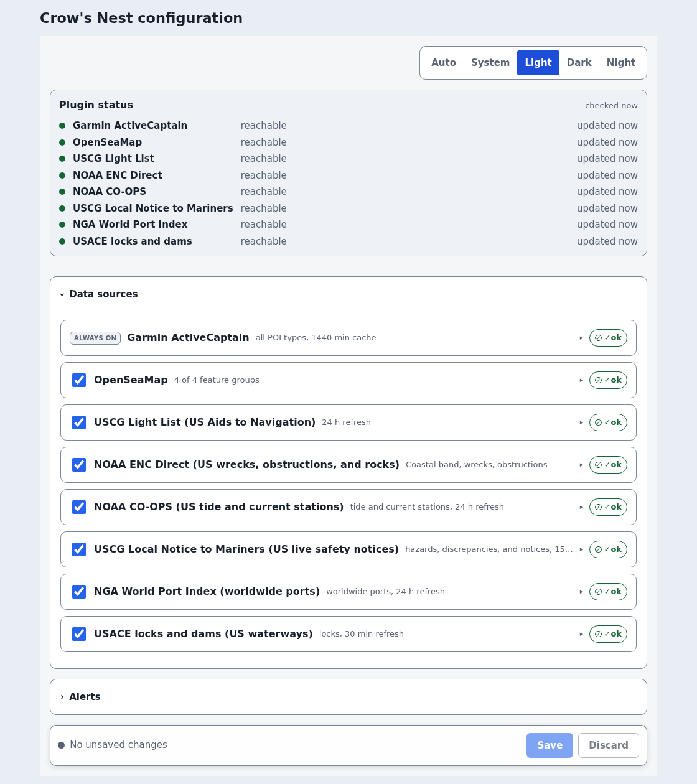
Task: Expand Garmin ActiveCaptain row details arrow
Action: tap(581, 338)
